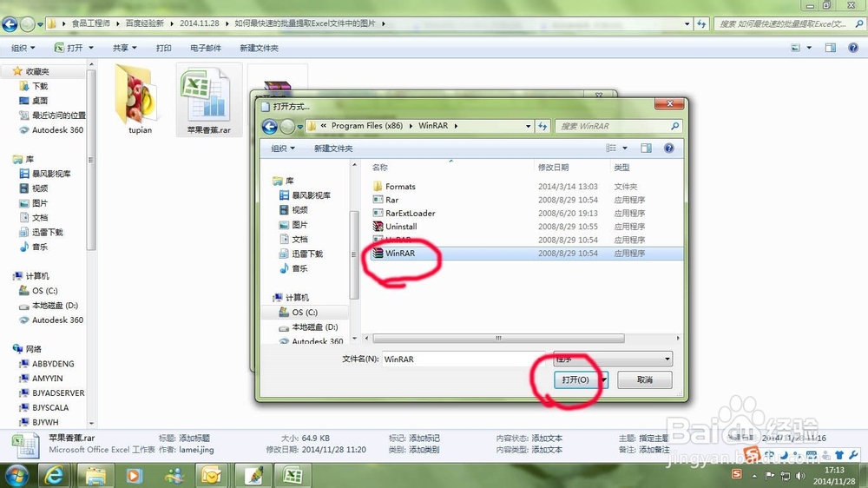The height and width of the screenshot is (488, 868).
Task: Select BJYADSERVER network computer in Explorer
Action: (58, 393)
